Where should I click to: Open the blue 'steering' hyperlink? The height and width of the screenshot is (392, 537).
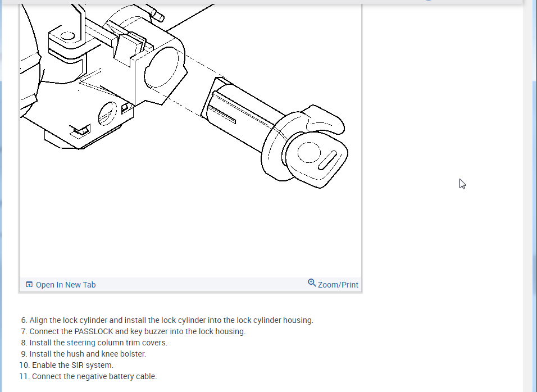(x=81, y=343)
